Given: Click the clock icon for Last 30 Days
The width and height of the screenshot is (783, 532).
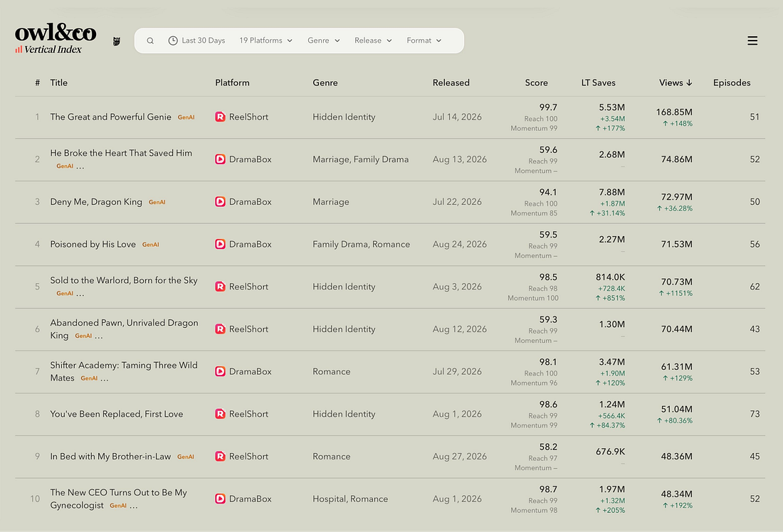Looking at the screenshot, I should tap(173, 41).
